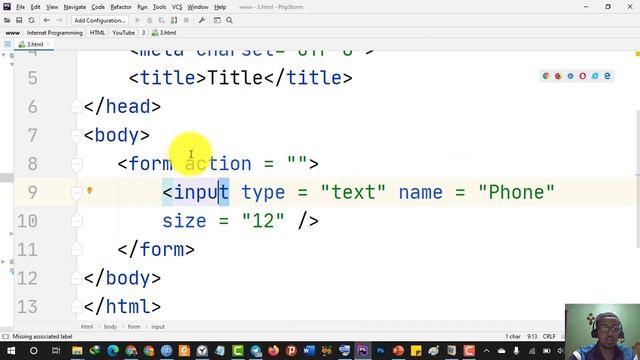Click the title tag text on line 5
Viewport: 640px width, 360px height.
[x=235, y=78]
